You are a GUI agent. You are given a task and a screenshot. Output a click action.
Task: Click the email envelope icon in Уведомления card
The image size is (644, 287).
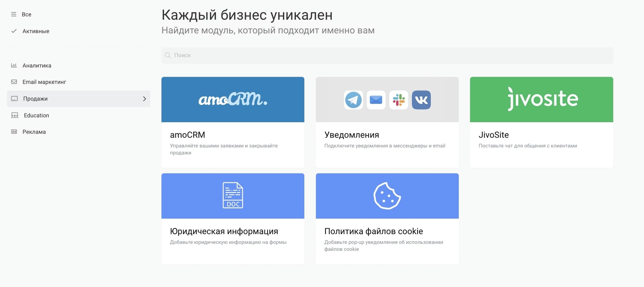[376, 100]
